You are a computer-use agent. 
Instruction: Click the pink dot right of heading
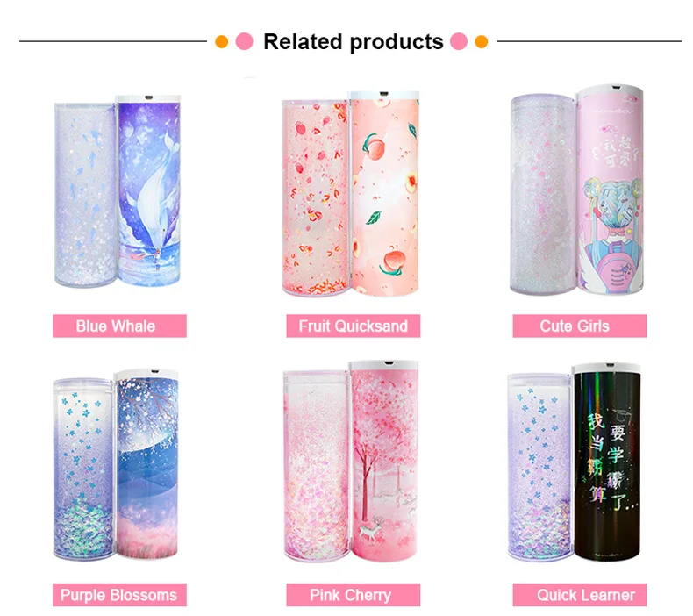point(458,41)
